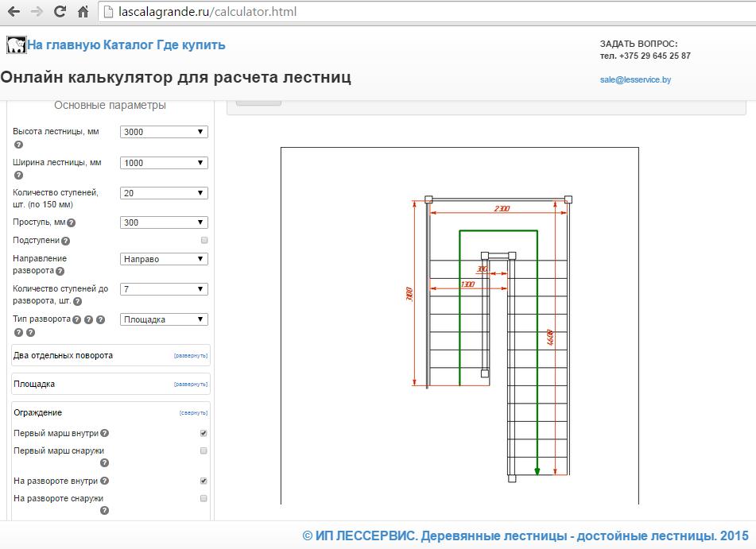Screen dimensions: 756x549
Task: Open the Проступь dropdown showing 300
Action: coord(164,222)
